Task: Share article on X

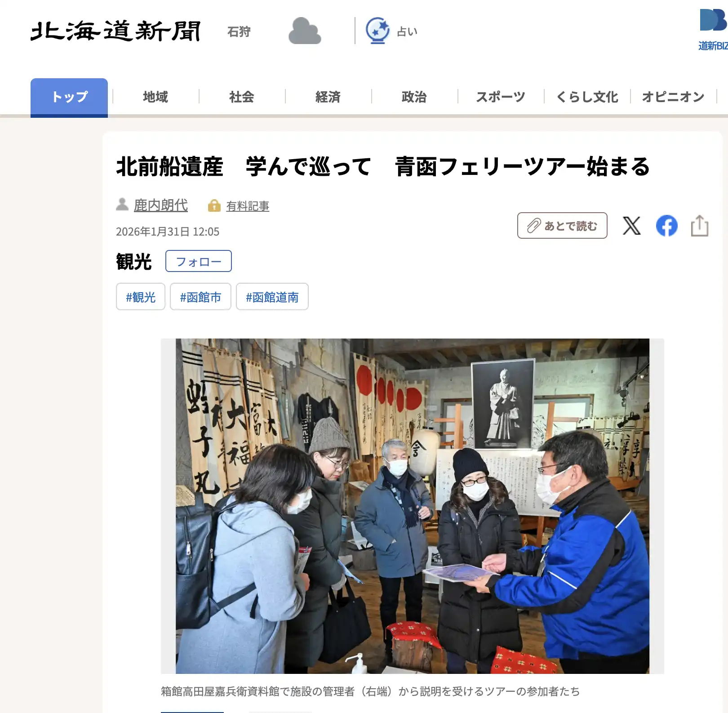Action: [x=631, y=226]
